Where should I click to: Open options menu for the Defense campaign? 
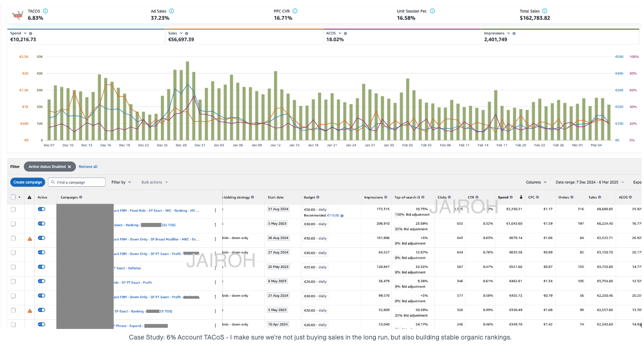point(215,268)
